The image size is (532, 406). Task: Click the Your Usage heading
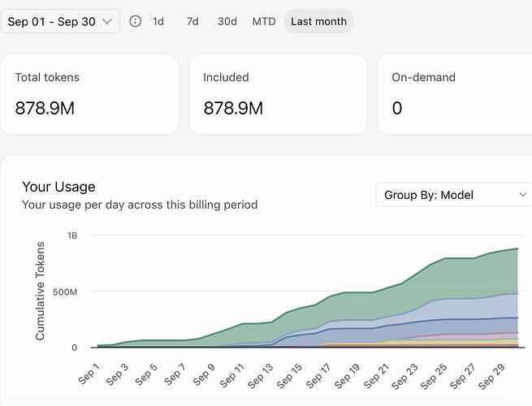[x=58, y=187]
